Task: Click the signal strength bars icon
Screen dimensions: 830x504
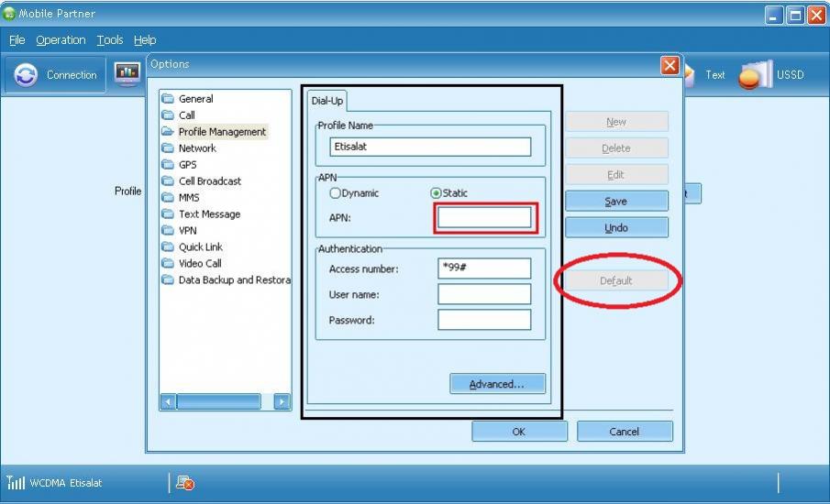Action: pos(16,482)
